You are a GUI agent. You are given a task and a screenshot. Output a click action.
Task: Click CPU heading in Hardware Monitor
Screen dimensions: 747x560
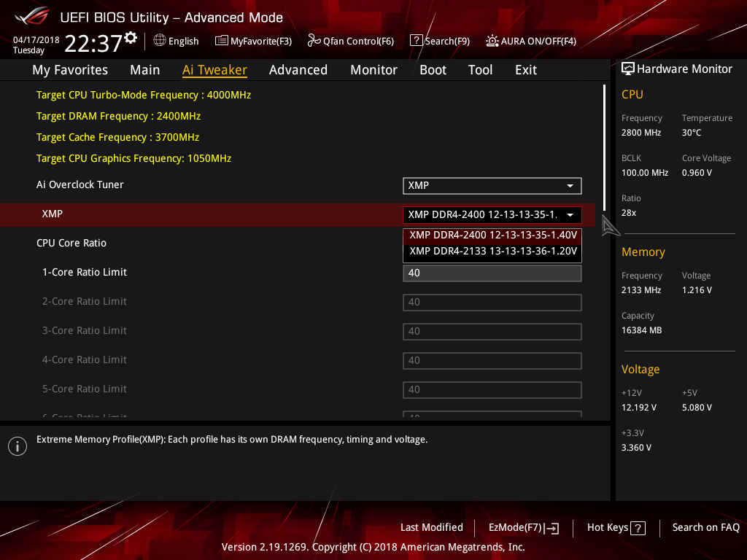click(632, 94)
